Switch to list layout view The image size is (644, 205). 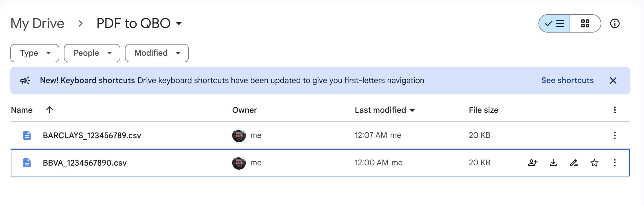[554, 23]
